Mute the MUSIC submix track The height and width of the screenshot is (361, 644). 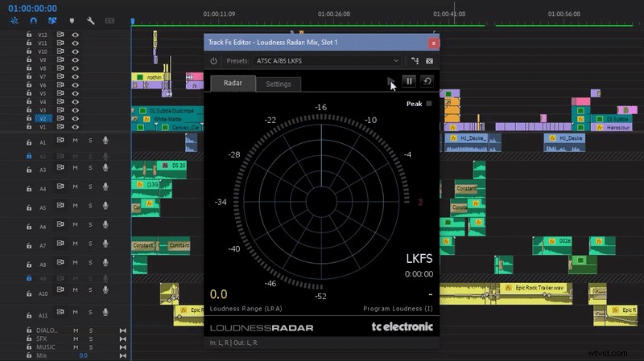(76, 347)
